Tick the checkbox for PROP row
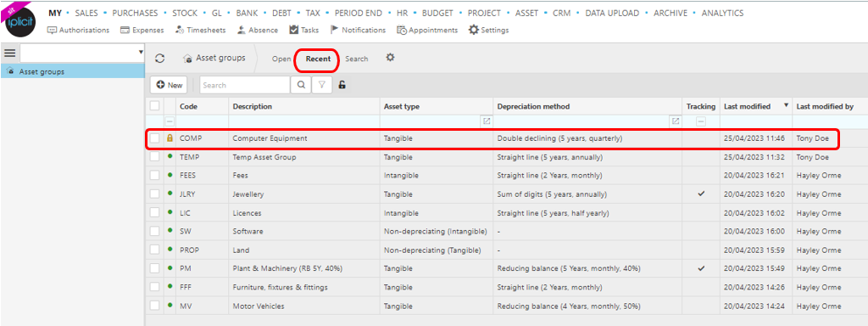The width and height of the screenshot is (868, 326). 155,250
